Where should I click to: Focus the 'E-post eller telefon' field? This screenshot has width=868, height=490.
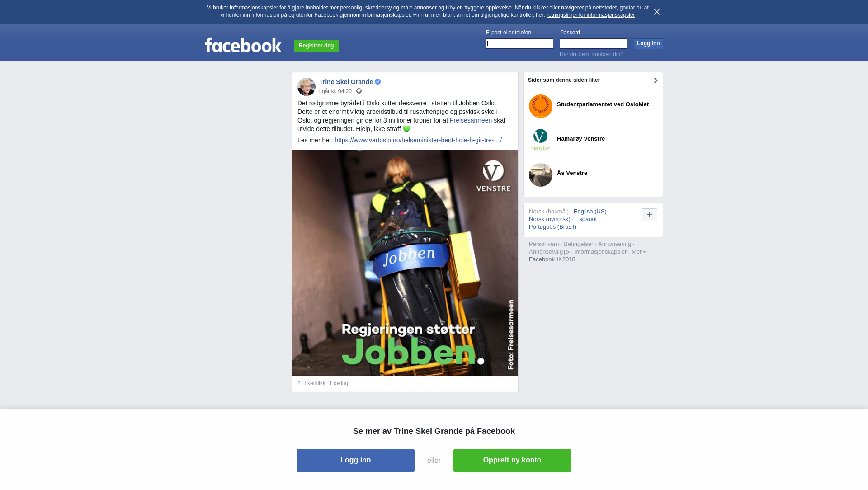tap(519, 43)
